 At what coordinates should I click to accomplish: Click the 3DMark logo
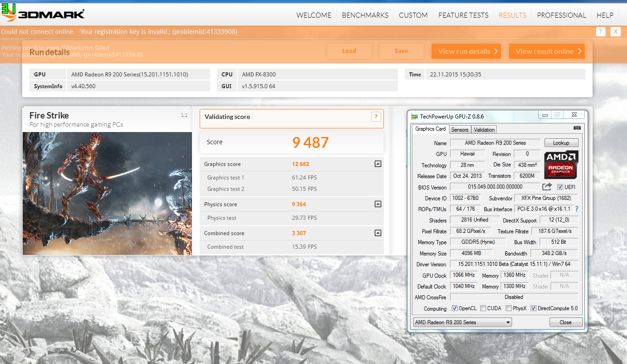point(43,14)
